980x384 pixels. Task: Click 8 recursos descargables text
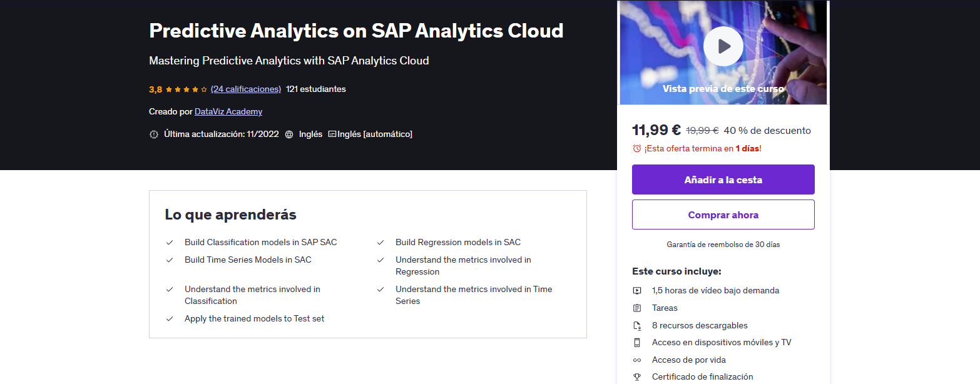pos(700,325)
